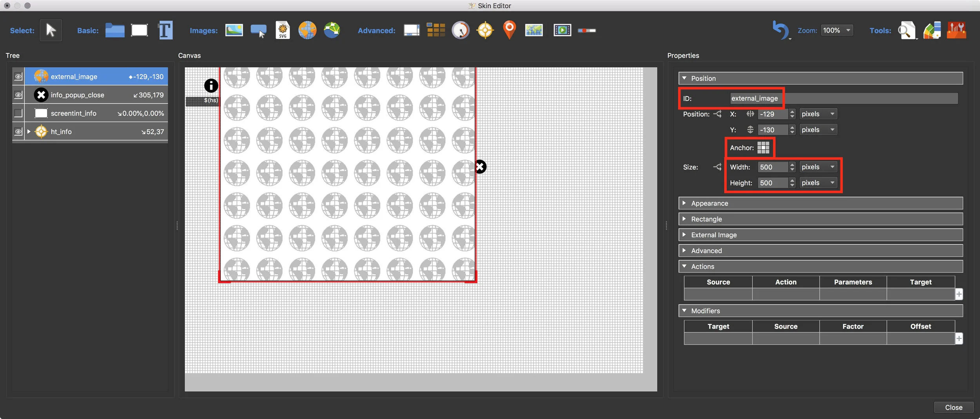This screenshot has height=419, width=980.
Task: Open Height units dropdown
Action: point(818,183)
